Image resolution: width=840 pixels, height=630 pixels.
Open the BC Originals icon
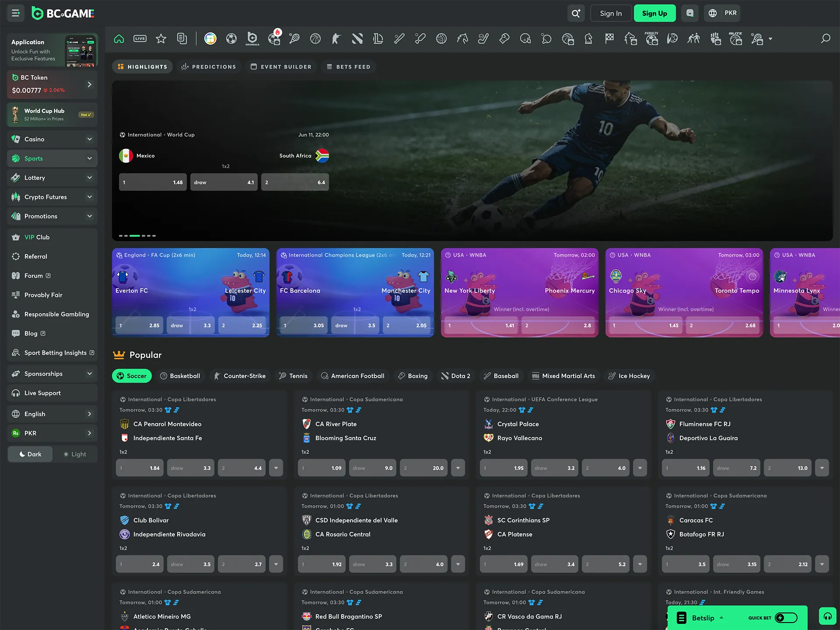point(252,39)
